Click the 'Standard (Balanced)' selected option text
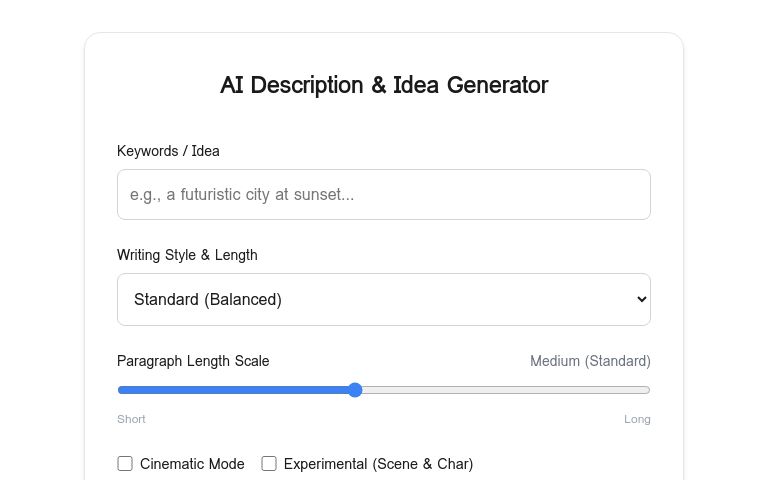The image size is (768, 480). coord(208,299)
